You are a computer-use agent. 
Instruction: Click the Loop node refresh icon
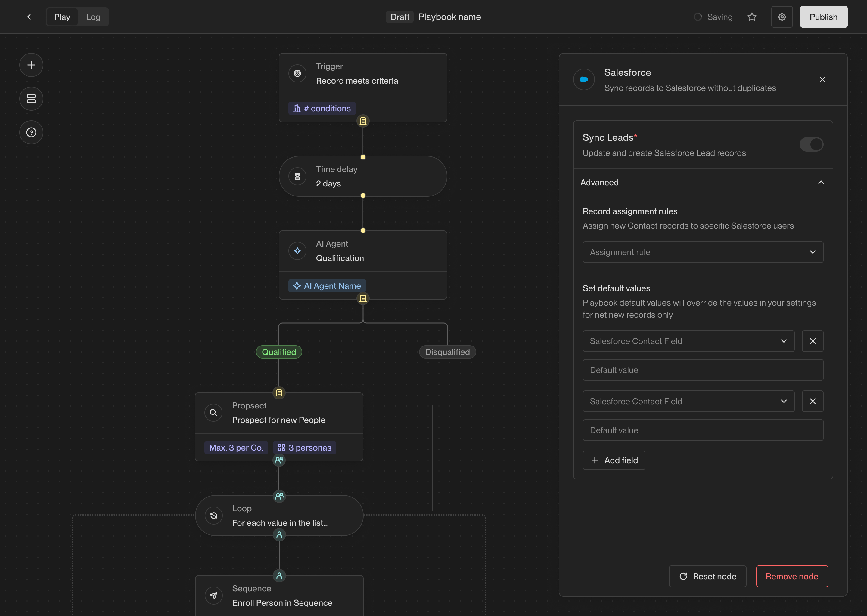tap(213, 516)
